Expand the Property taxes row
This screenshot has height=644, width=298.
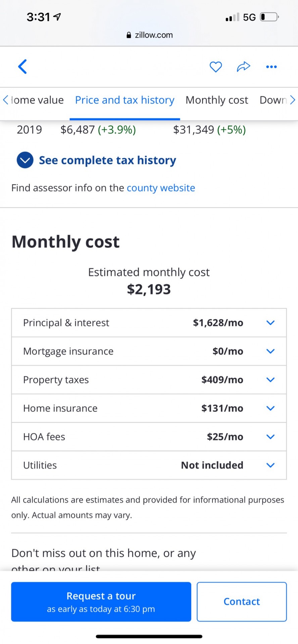pyautogui.click(x=149, y=380)
